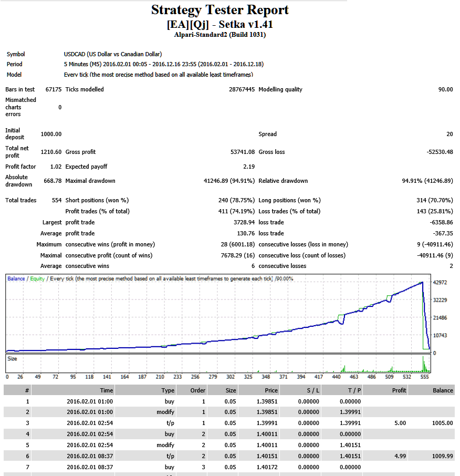Click the Gross loss value -52530.48
Viewport: 460px width, 476px height.
point(440,152)
